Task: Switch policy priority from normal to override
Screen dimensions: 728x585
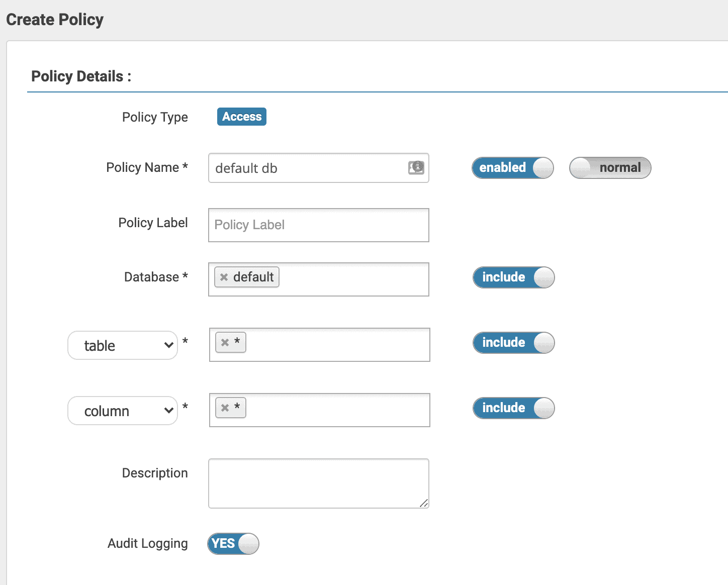Action: click(609, 168)
